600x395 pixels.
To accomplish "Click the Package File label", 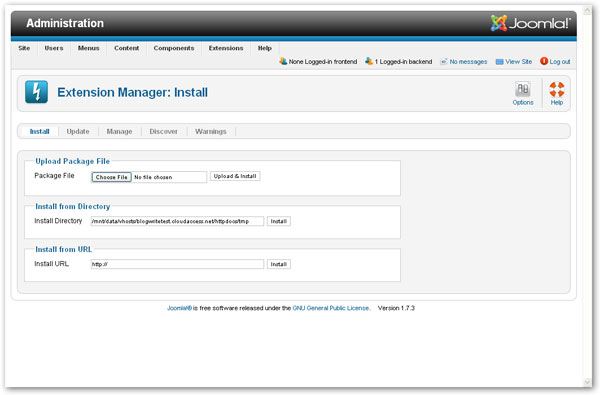I will point(54,176).
